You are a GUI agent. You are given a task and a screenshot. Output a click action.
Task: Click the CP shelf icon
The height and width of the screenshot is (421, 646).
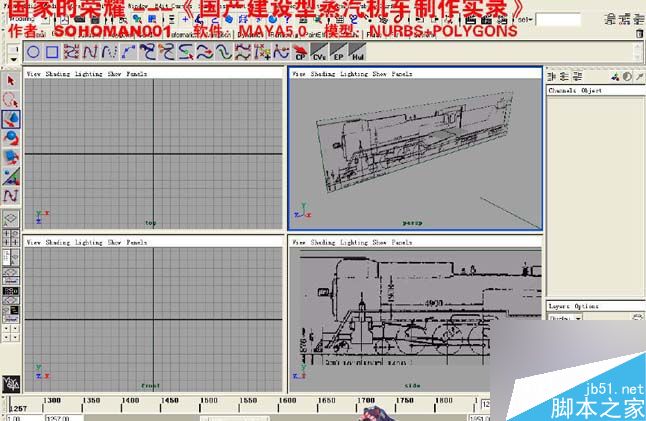[x=300, y=52]
